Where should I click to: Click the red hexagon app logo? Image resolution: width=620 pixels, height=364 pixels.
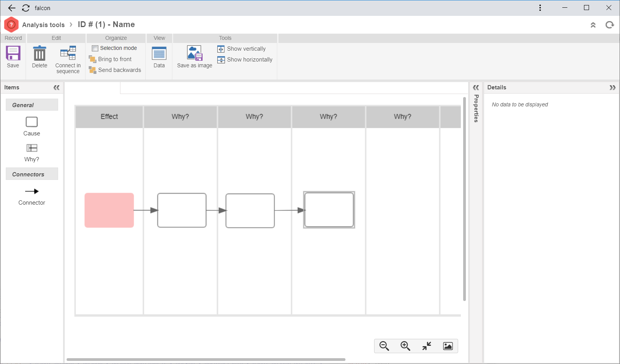click(x=11, y=25)
